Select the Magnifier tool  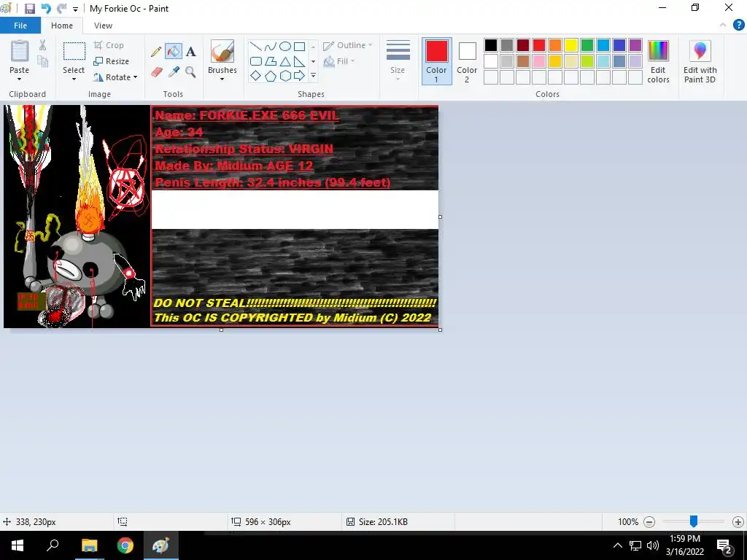[190, 72]
